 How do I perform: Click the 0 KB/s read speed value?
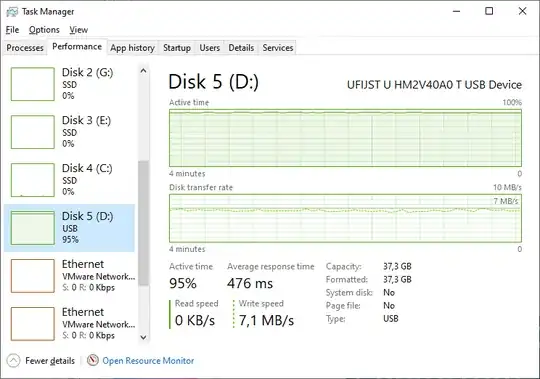(x=195, y=320)
